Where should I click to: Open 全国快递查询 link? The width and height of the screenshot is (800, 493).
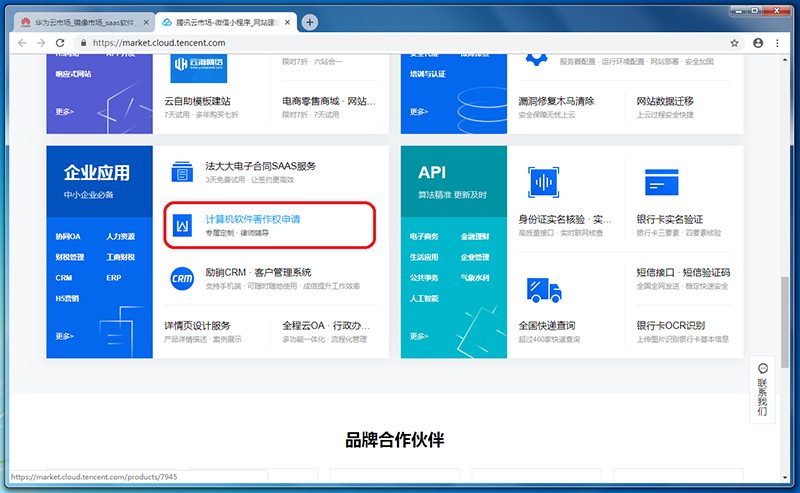[547, 326]
